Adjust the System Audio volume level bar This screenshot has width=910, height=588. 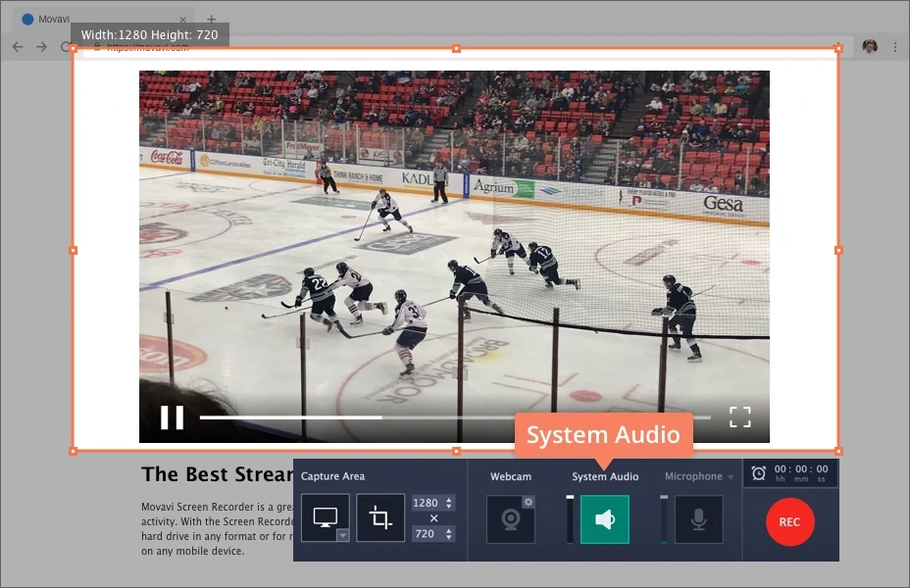coord(570,519)
